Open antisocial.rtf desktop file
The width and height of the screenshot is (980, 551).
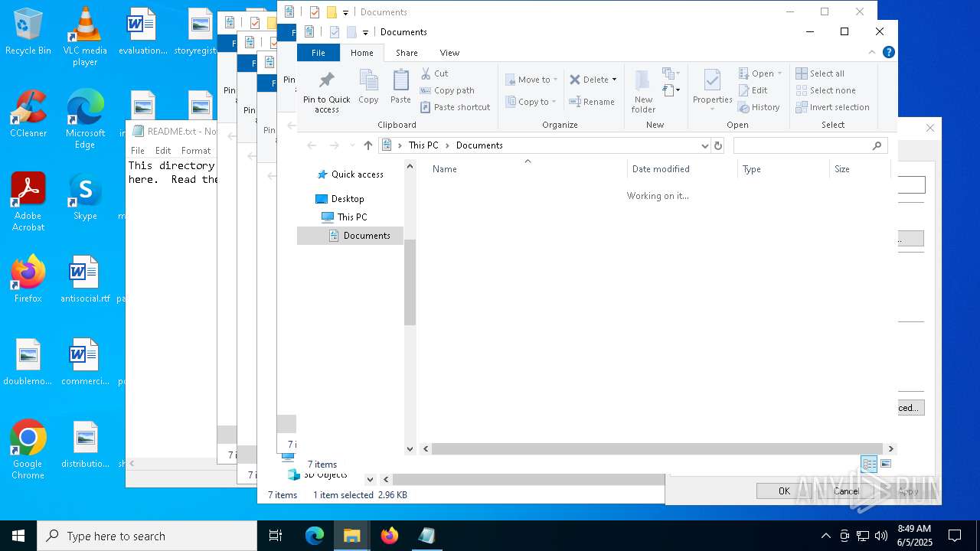[x=85, y=280]
